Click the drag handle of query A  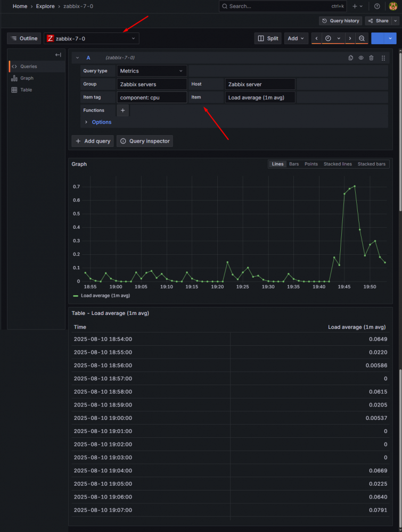click(383, 58)
